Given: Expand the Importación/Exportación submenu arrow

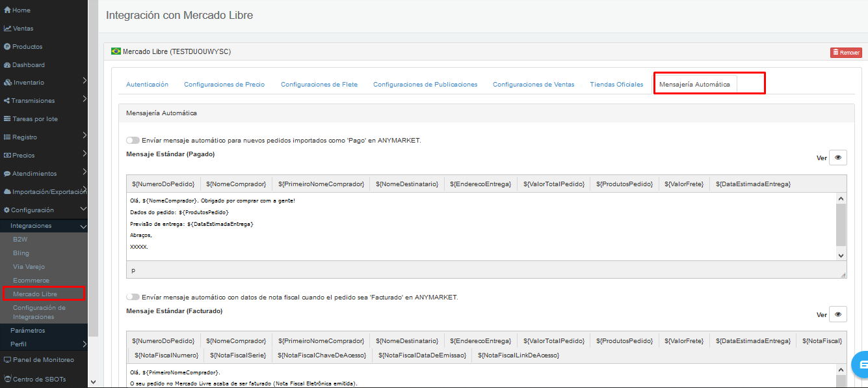Looking at the screenshot, I should click(85, 191).
